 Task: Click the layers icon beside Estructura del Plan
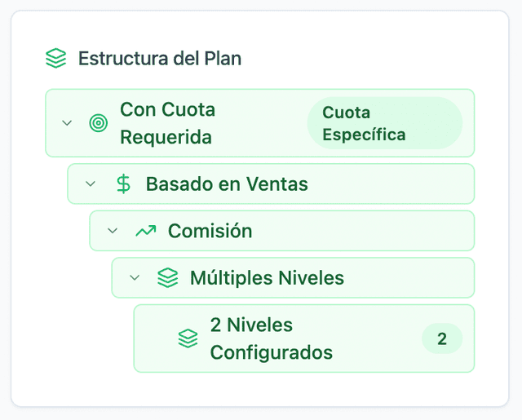(x=55, y=59)
